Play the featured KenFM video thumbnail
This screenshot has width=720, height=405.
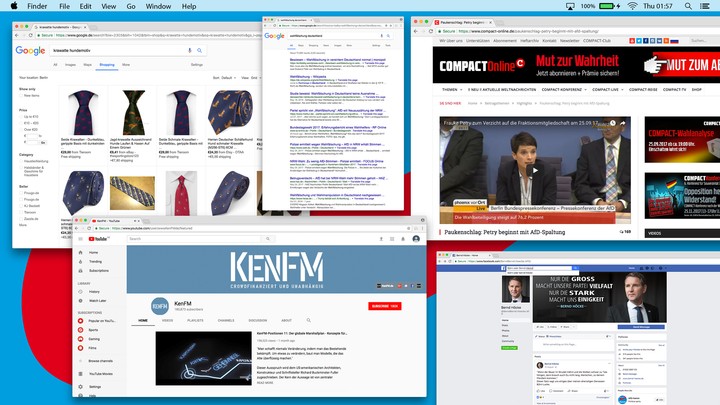(203, 358)
